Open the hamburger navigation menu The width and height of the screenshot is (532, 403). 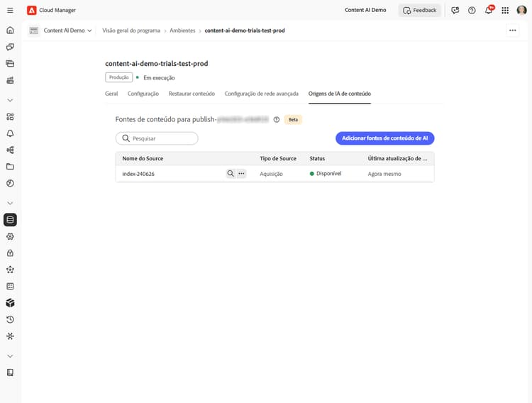click(10, 10)
